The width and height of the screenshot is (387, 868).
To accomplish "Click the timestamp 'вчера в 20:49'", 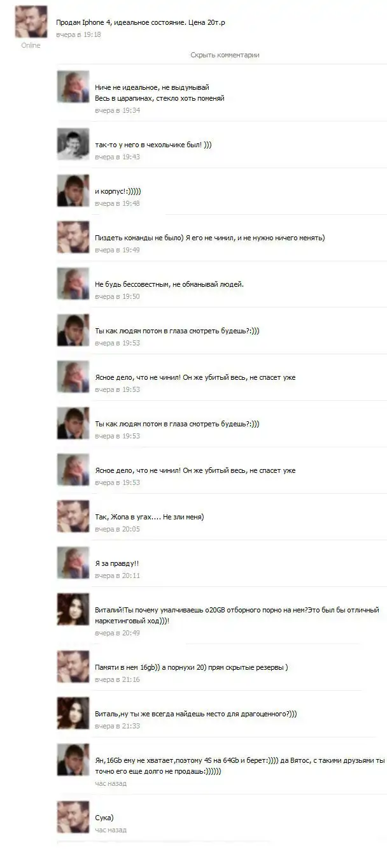I will (x=117, y=633).
